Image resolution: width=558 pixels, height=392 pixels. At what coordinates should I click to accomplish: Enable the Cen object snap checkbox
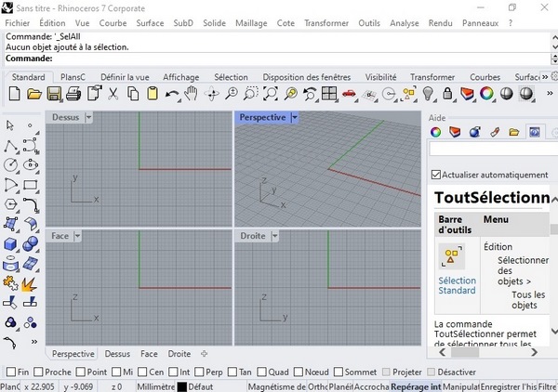pyautogui.click(x=142, y=372)
